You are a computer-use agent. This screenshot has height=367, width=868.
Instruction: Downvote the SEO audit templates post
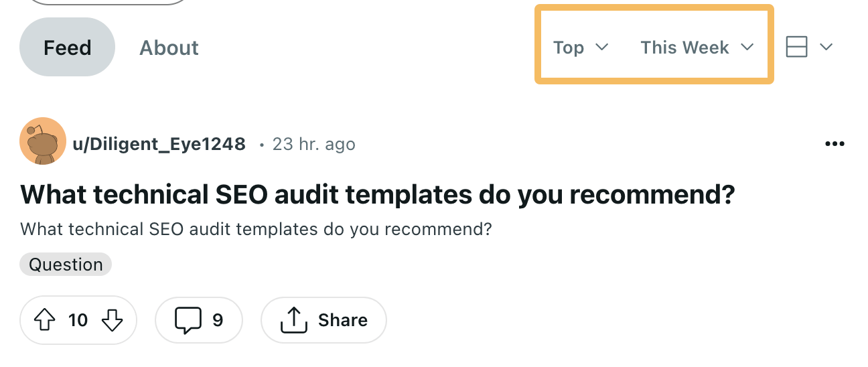(112, 321)
